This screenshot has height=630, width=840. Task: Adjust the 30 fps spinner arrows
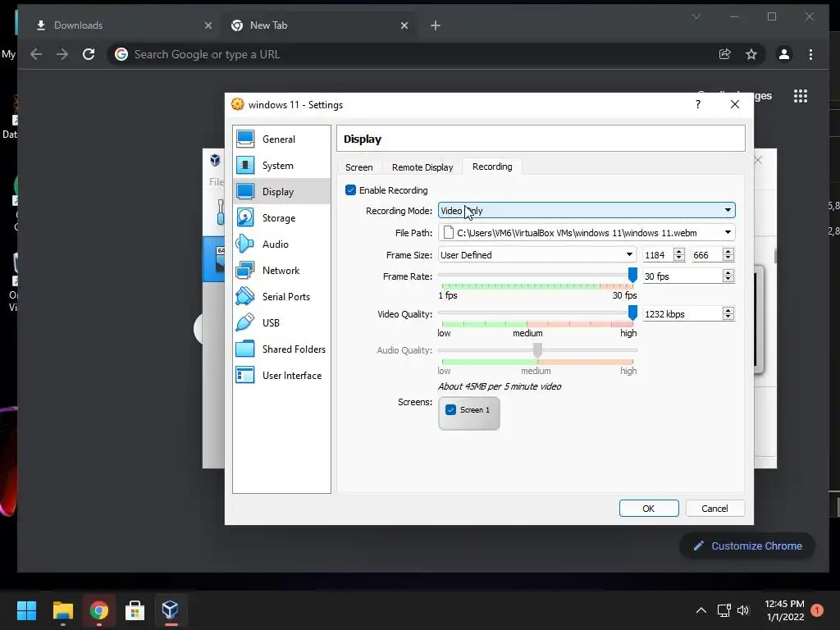[728, 276]
